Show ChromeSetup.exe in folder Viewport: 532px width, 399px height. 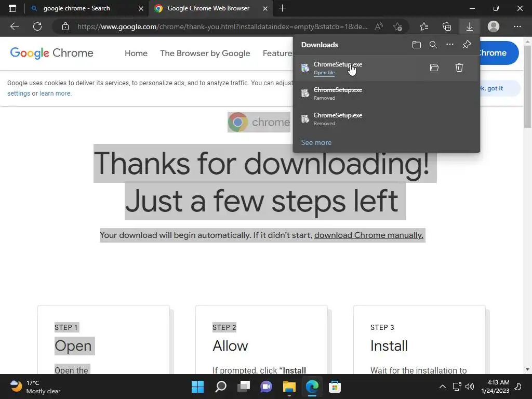click(434, 68)
